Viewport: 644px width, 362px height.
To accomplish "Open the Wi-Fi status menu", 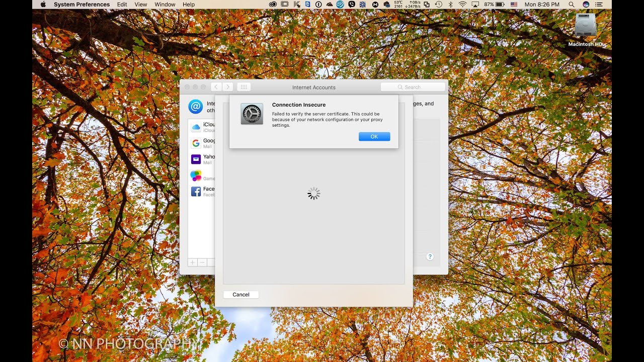I will (462, 4).
